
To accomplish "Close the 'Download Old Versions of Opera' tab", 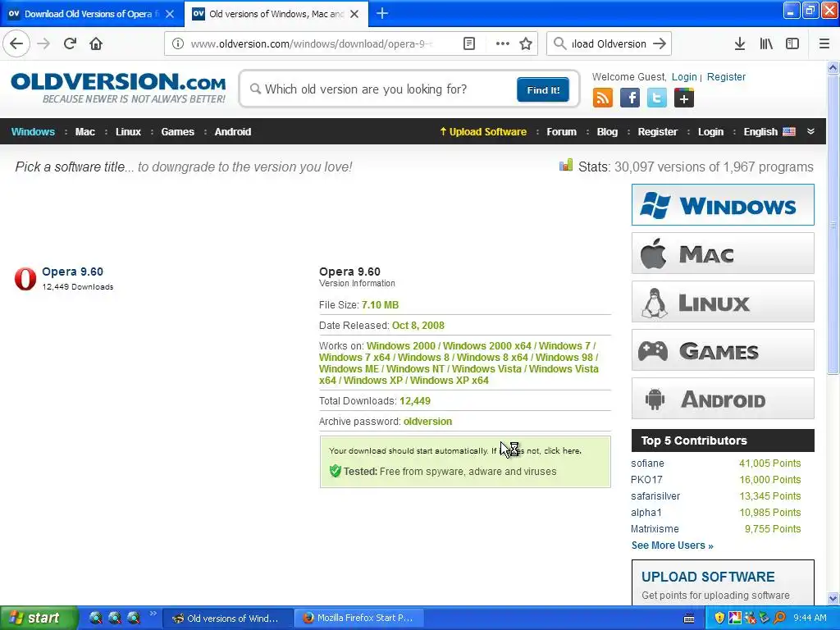I will 170,14.
